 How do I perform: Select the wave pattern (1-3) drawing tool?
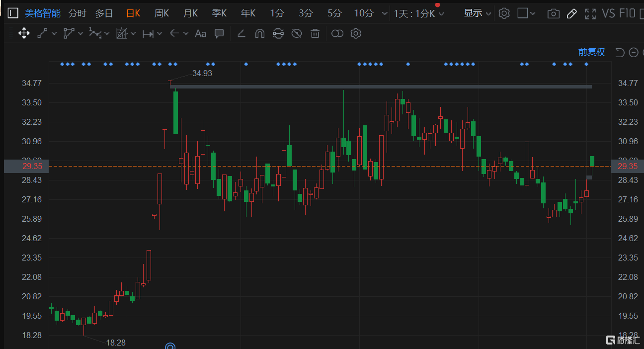click(95, 33)
